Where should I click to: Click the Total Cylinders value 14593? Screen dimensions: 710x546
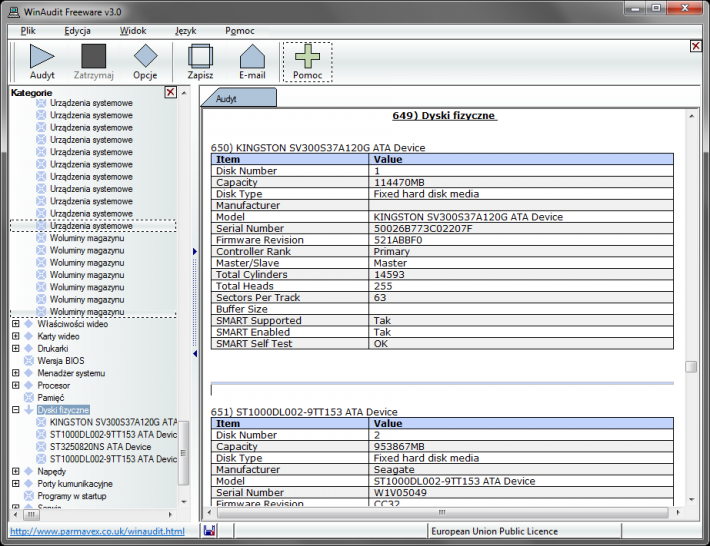coord(389,274)
